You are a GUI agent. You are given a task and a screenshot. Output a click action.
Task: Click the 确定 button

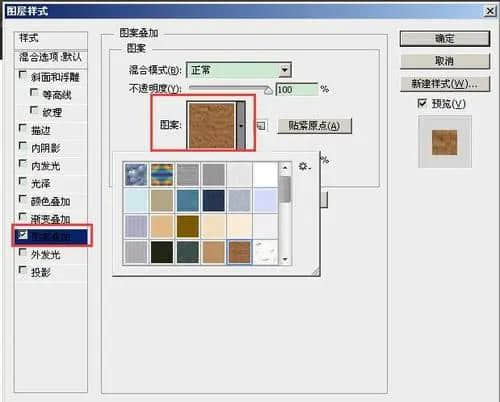tap(445, 39)
